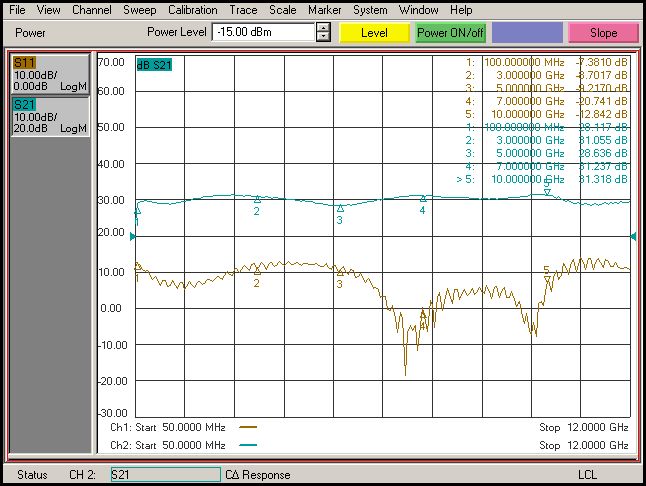Open the File menu
The image size is (646, 486).
tap(17, 9)
